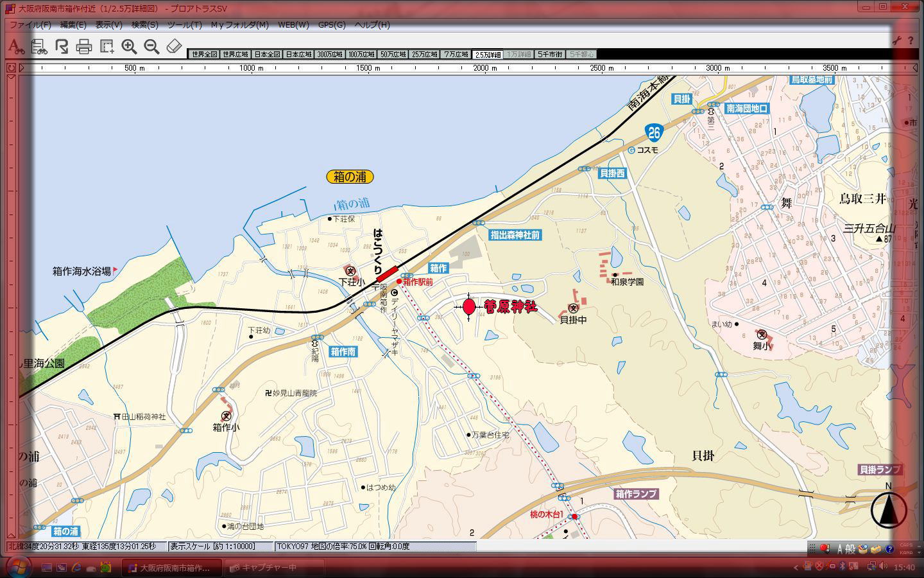Click the list search icon
This screenshot has width=924, height=578.
[x=39, y=46]
